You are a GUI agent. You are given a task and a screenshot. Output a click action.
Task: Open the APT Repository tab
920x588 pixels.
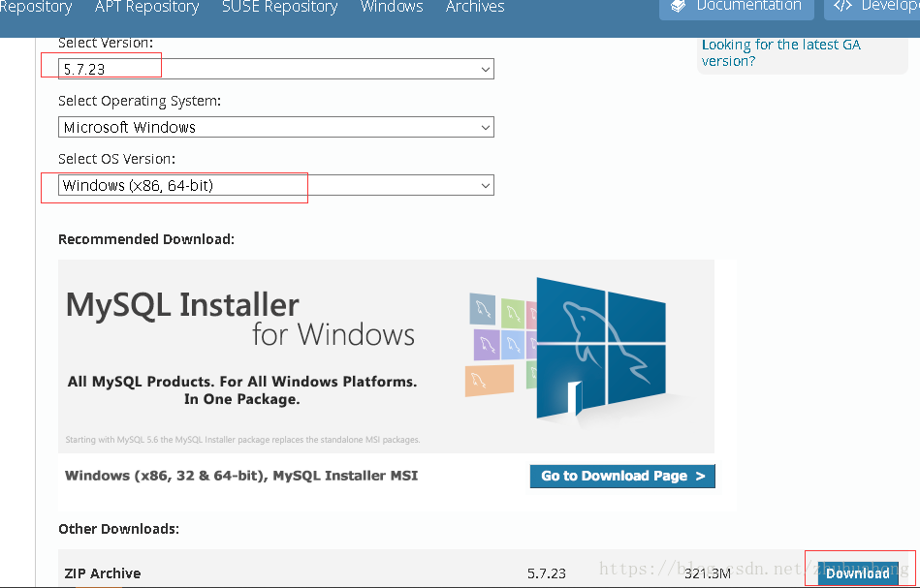tap(146, 7)
